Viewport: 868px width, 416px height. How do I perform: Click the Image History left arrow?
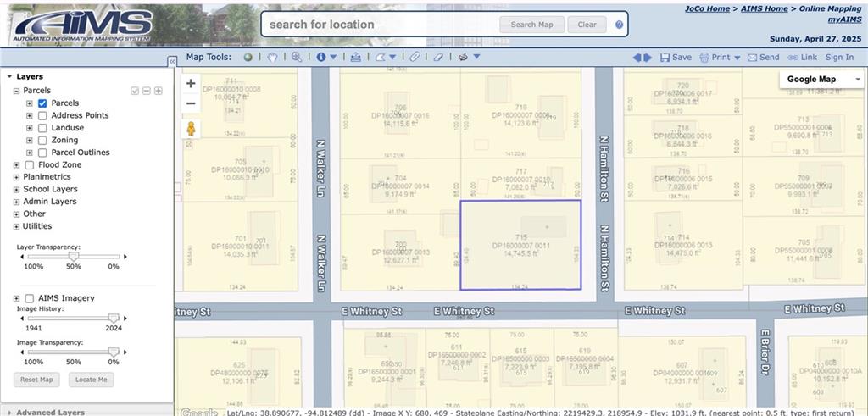pos(23,319)
